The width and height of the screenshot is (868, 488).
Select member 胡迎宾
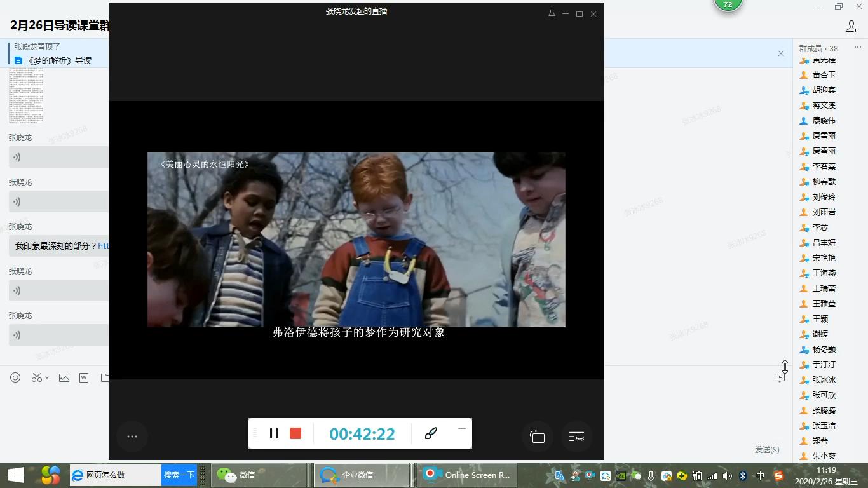click(x=824, y=90)
